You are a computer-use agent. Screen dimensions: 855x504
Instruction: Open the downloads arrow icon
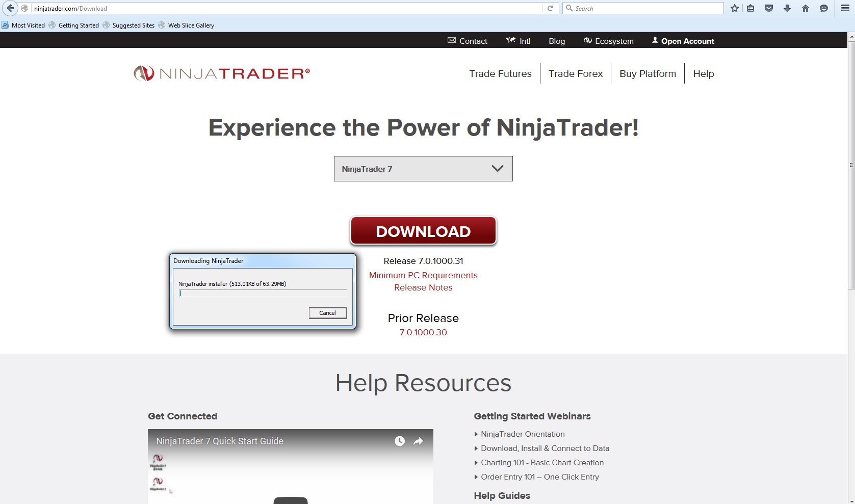point(787,8)
